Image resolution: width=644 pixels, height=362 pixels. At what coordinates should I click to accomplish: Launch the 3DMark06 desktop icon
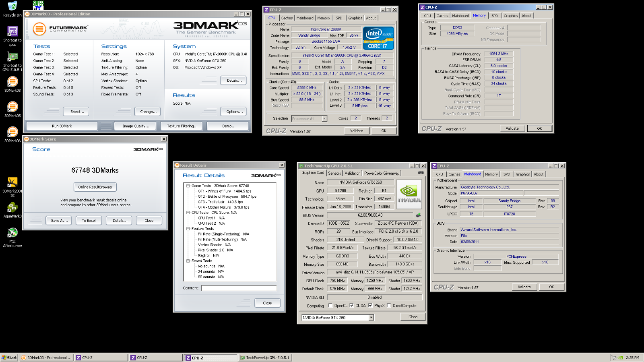[12, 132]
